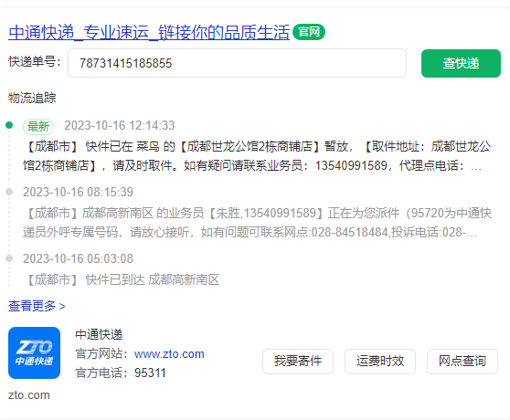
Task: Click the ZTO 中通快递 logo thumbnail
Action: pyautogui.click(x=34, y=352)
